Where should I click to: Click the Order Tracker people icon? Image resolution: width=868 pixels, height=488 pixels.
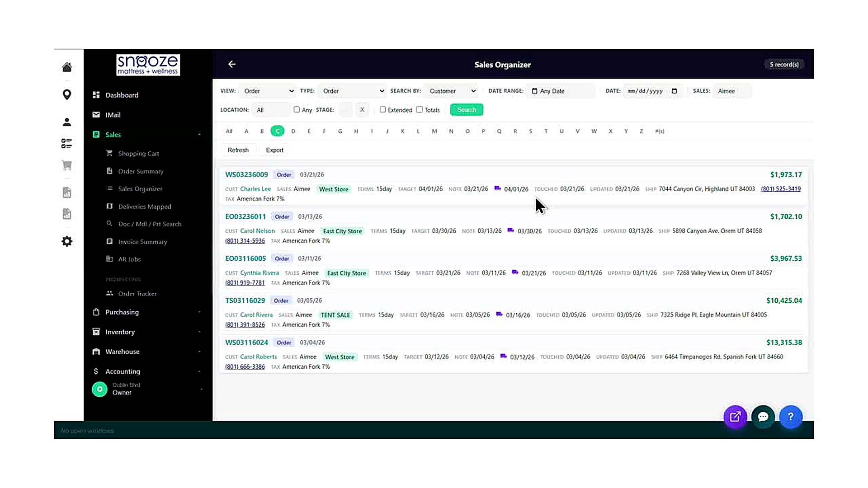click(x=109, y=293)
